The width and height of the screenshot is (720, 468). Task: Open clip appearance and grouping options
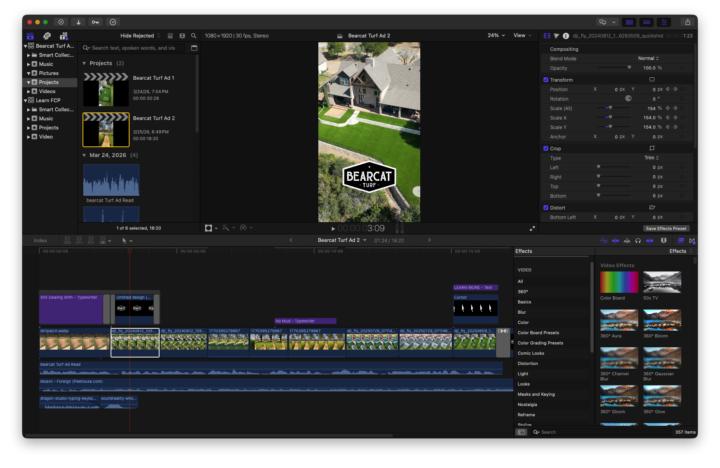coord(182,35)
